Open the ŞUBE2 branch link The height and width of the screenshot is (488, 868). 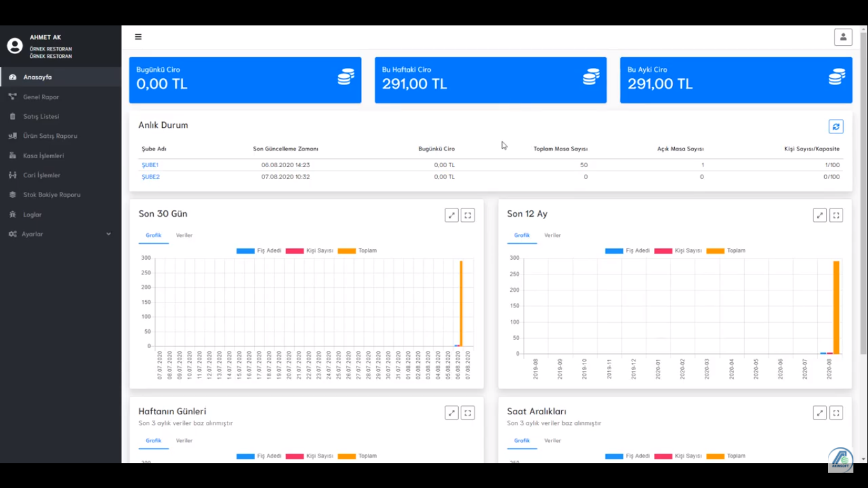(151, 177)
